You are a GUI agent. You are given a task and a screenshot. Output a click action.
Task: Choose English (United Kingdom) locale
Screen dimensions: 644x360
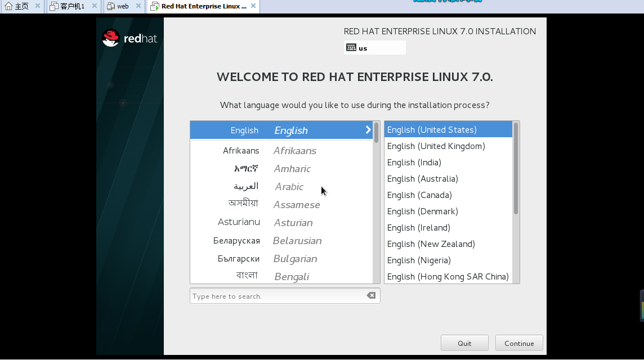[448, 146]
